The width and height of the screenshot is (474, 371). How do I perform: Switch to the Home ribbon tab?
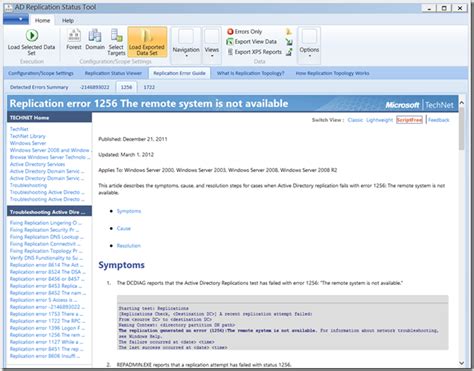(x=42, y=21)
